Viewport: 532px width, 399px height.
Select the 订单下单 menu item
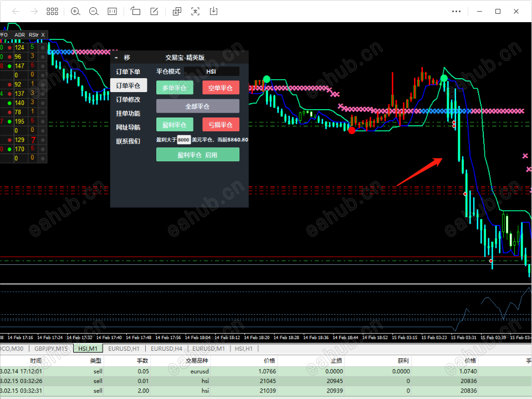click(x=128, y=72)
